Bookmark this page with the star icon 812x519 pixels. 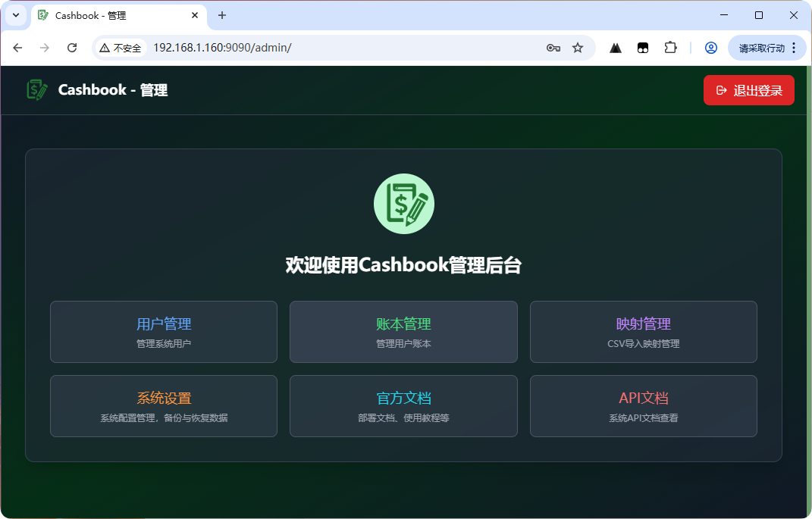click(x=578, y=48)
